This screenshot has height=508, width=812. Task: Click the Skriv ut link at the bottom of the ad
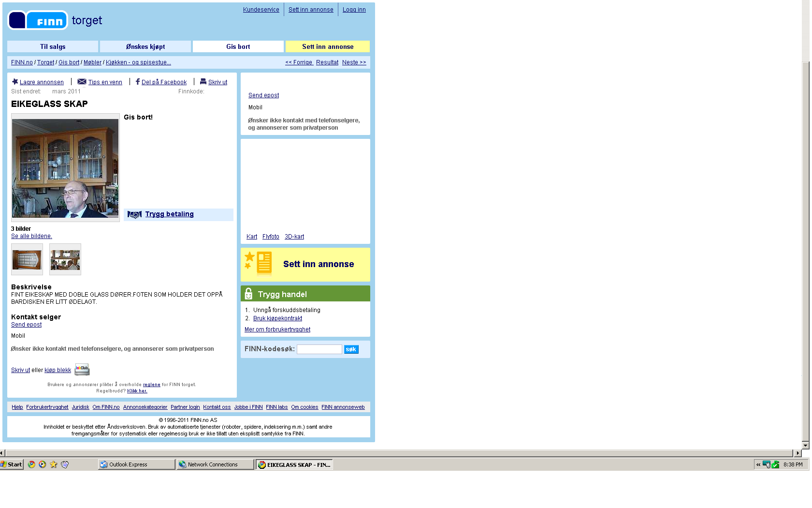(20, 370)
